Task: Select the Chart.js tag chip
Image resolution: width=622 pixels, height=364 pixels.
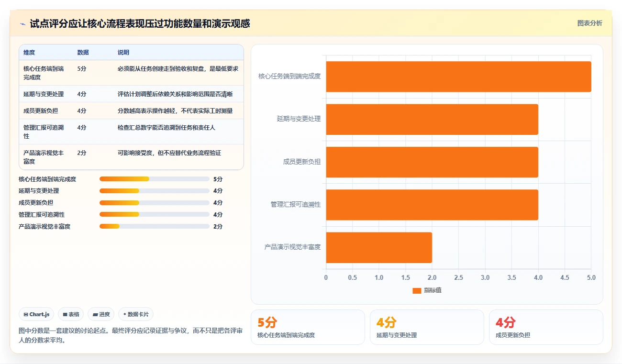Action: click(x=37, y=314)
